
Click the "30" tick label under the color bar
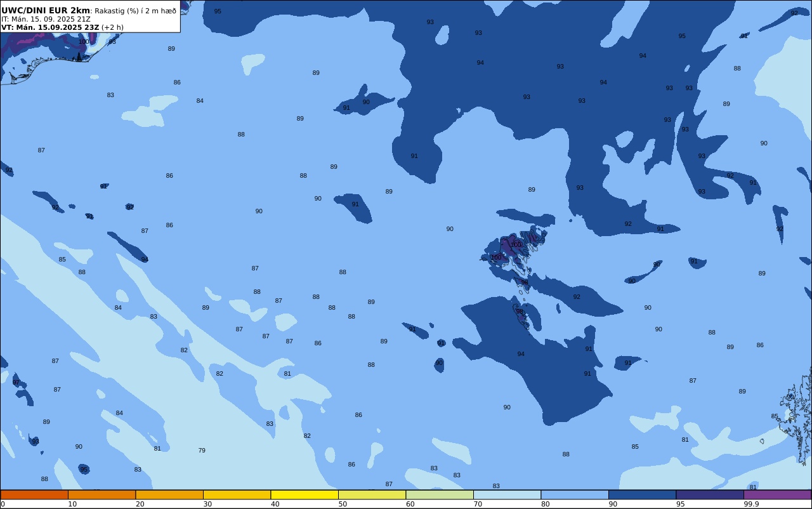207,504
